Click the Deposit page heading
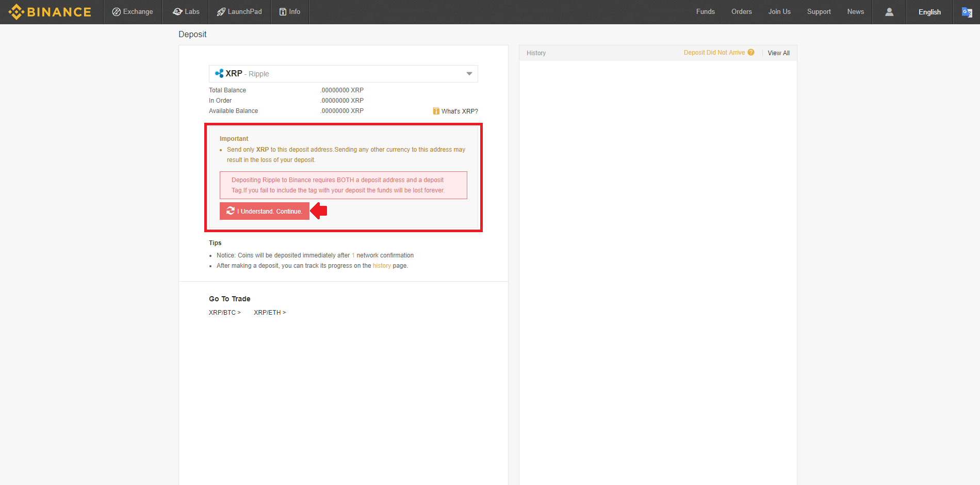Screen dimensions: 980x485 click(192, 34)
